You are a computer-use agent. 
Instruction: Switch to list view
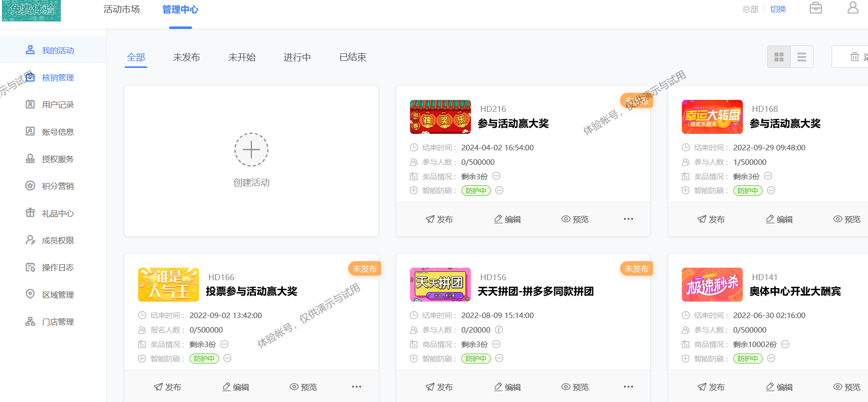click(802, 57)
